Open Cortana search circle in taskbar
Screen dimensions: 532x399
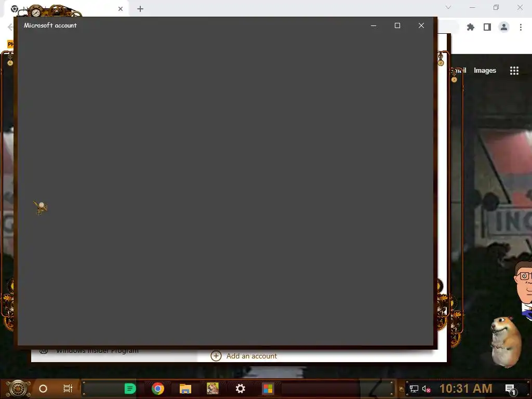click(43, 389)
